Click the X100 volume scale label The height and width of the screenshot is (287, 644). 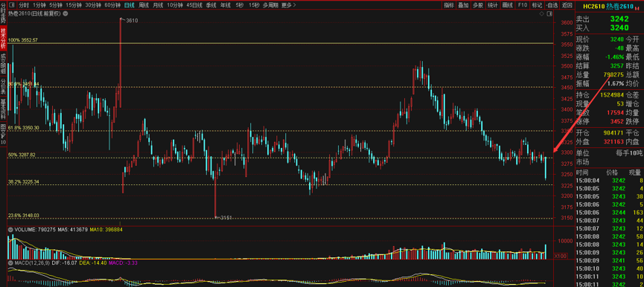point(560,256)
